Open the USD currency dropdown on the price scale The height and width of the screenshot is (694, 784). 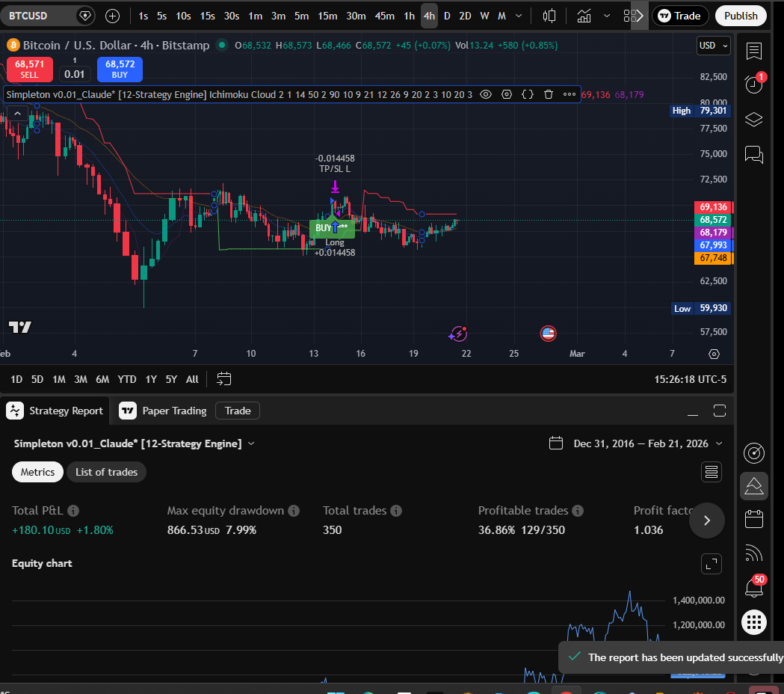pos(713,46)
